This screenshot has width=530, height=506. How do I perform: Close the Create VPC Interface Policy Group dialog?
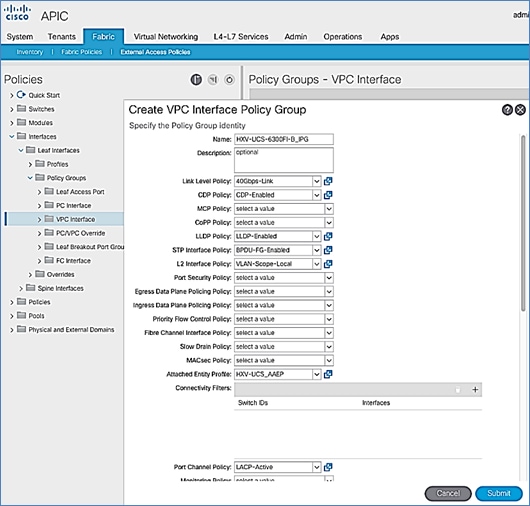[x=520, y=110]
